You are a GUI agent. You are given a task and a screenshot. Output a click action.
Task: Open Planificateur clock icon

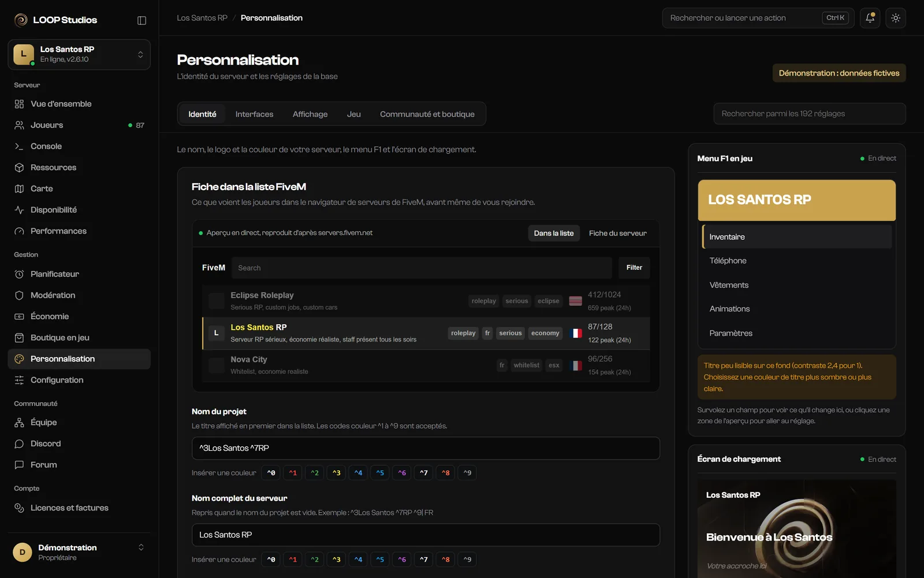point(19,274)
